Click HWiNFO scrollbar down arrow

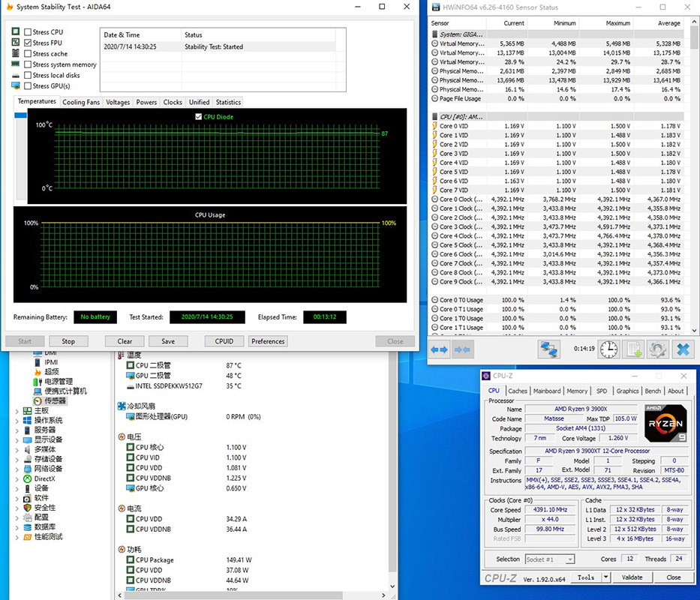point(694,330)
